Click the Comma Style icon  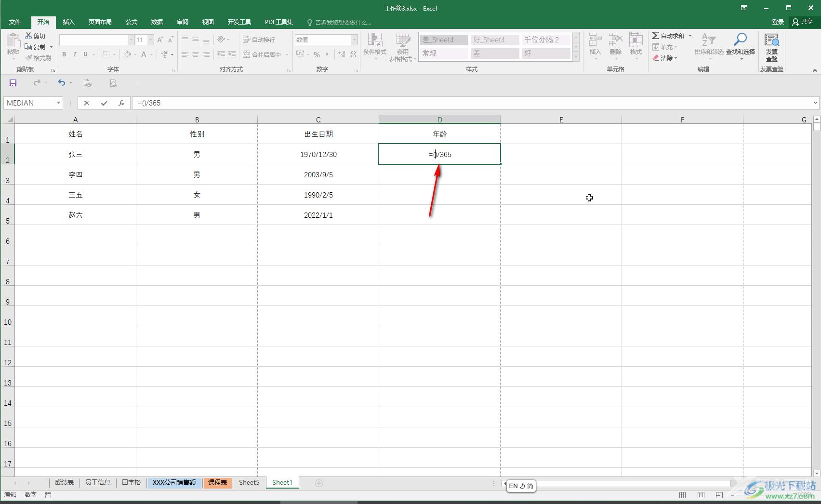tap(327, 54)
